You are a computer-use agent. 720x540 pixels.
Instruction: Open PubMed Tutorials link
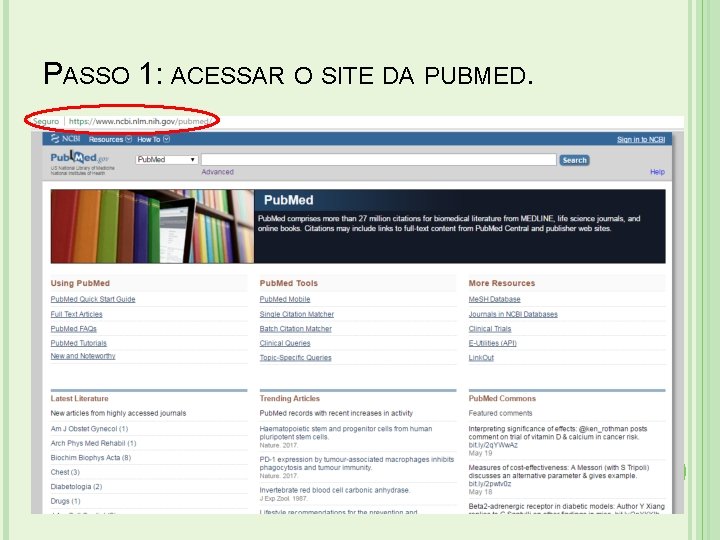coord(79,343)
